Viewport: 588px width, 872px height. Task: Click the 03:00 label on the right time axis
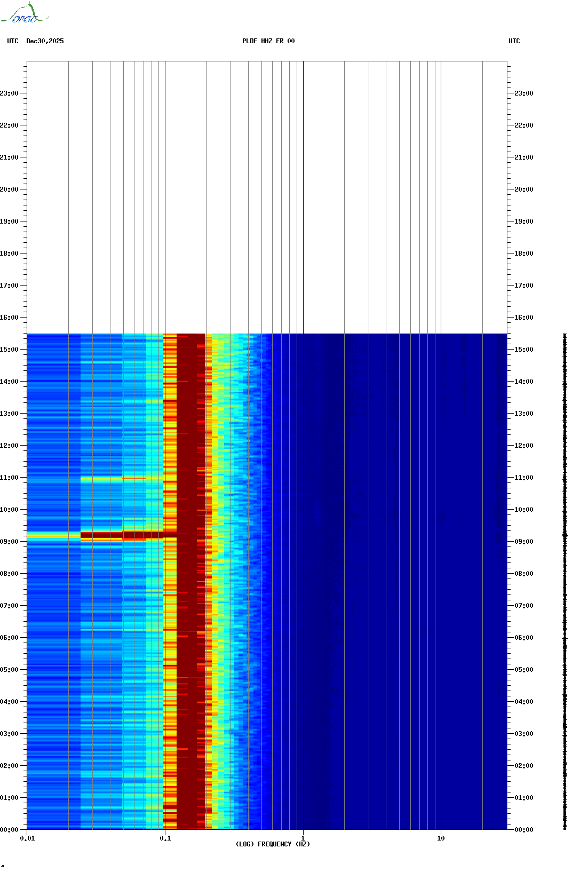524,734
